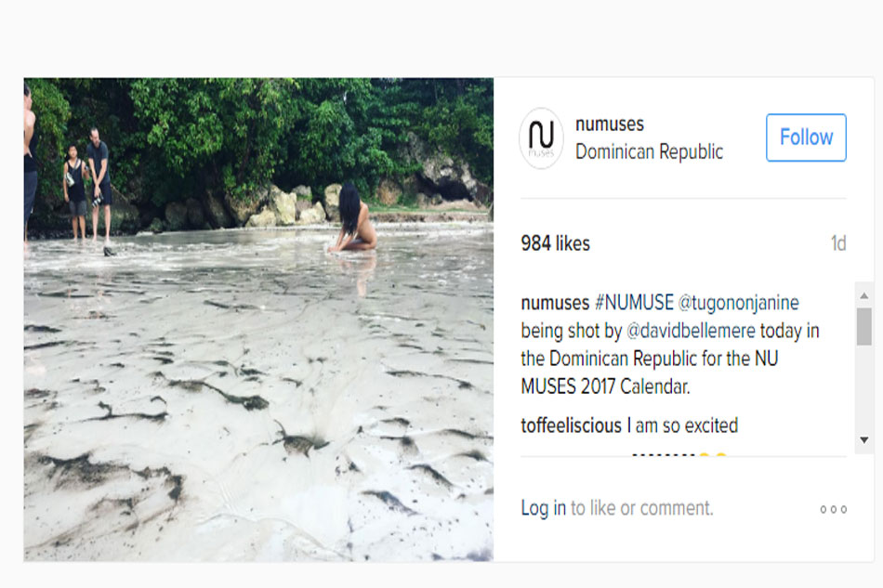
Task: Click the Log in link
Action: (x=543, y=508)
